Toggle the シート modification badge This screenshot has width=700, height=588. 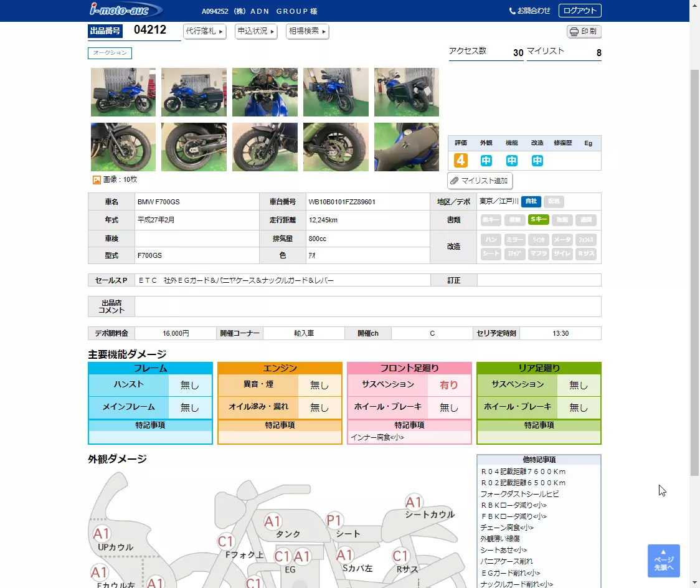(x=491, y=254)
